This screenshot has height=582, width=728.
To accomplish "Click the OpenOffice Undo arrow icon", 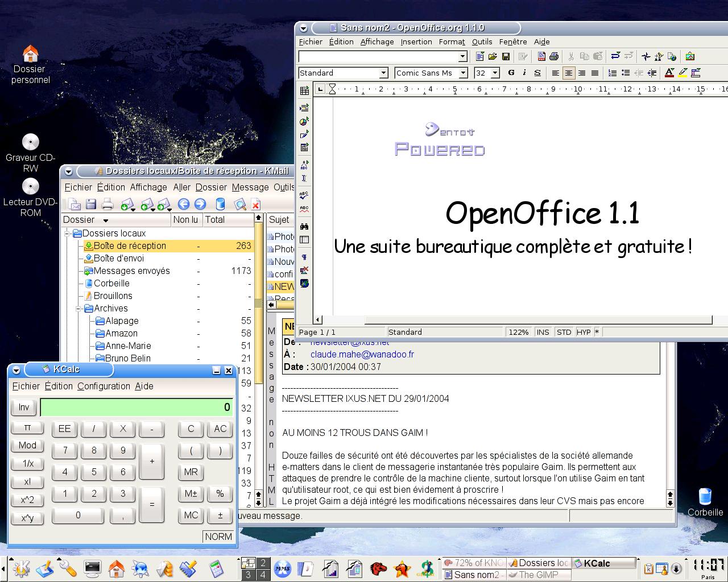I will (615, 56).
